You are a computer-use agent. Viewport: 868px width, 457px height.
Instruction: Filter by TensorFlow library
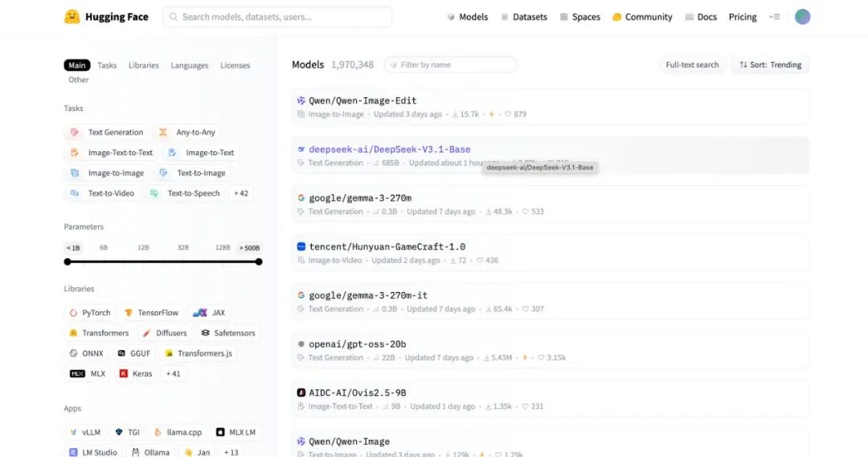click(x=151, y=313)
